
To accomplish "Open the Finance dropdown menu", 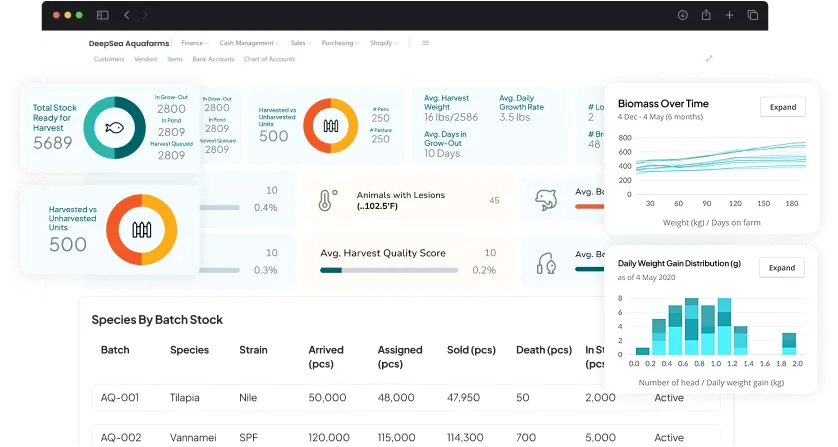I will tap(194, 43).
